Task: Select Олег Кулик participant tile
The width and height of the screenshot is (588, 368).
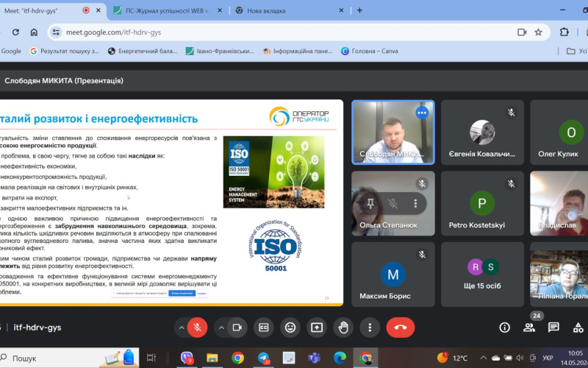Action: 559,132
